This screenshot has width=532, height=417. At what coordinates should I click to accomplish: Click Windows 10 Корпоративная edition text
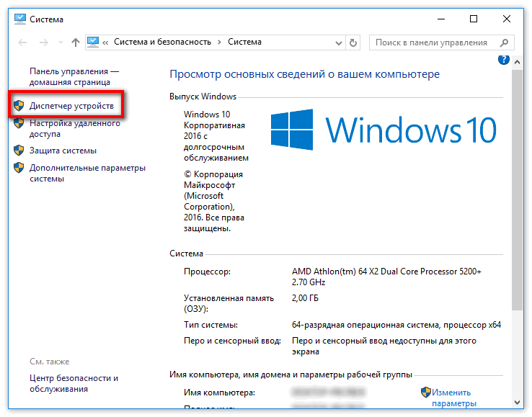point(216,135)
